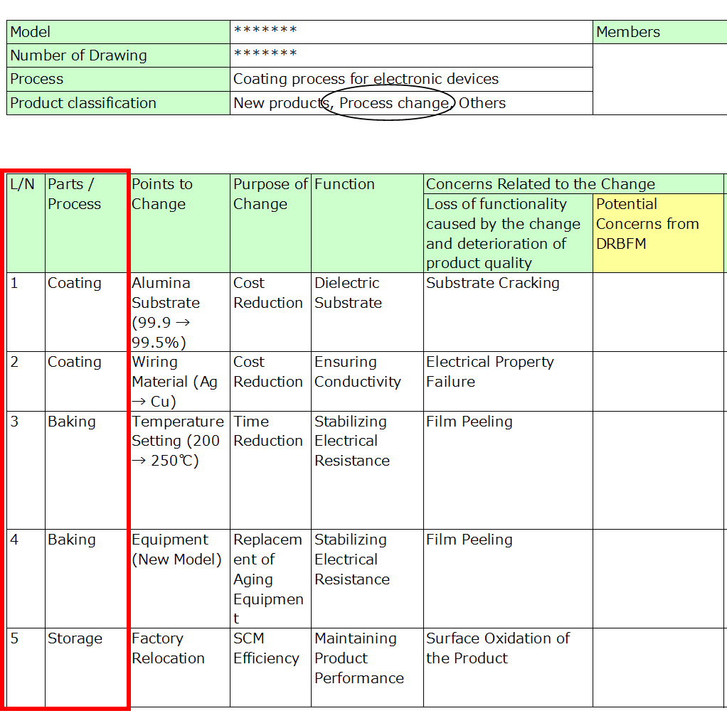Click the 'L/N' column header
The width and height of the screenshot is (727, 728).
tap(26, 223)
